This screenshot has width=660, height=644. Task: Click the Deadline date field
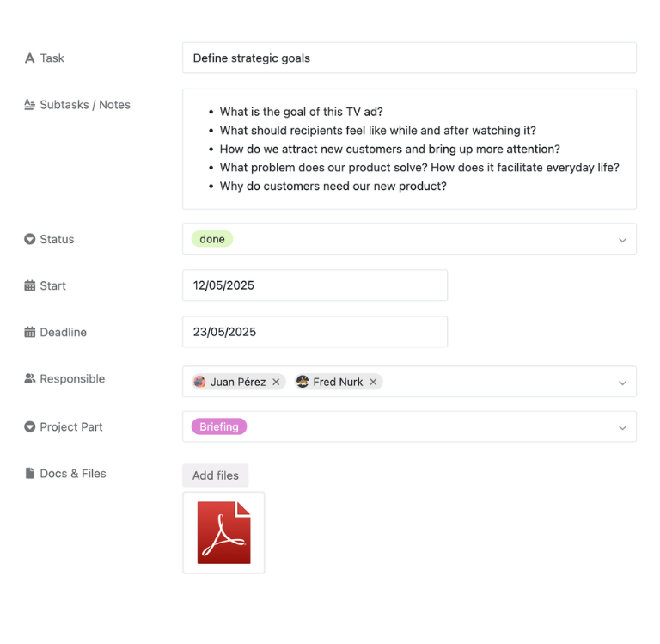point(315,332)
